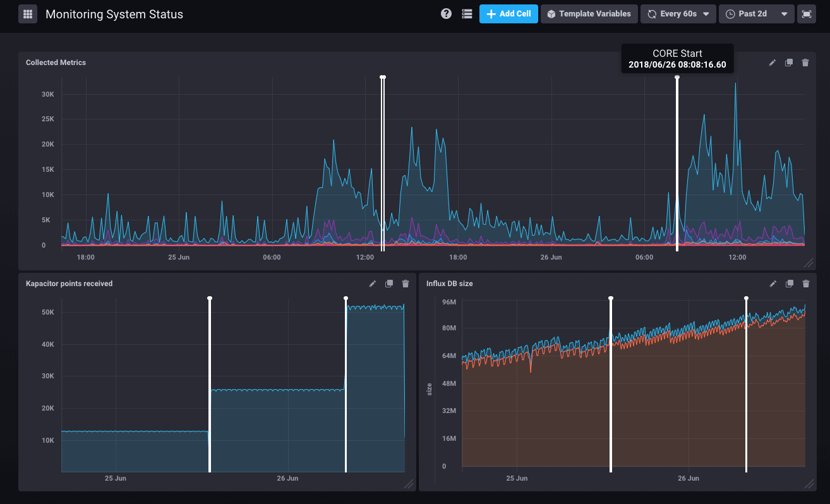830x504 pixels.
Task: Open the dashboards grid menu icon
Action: pos(28,14)
